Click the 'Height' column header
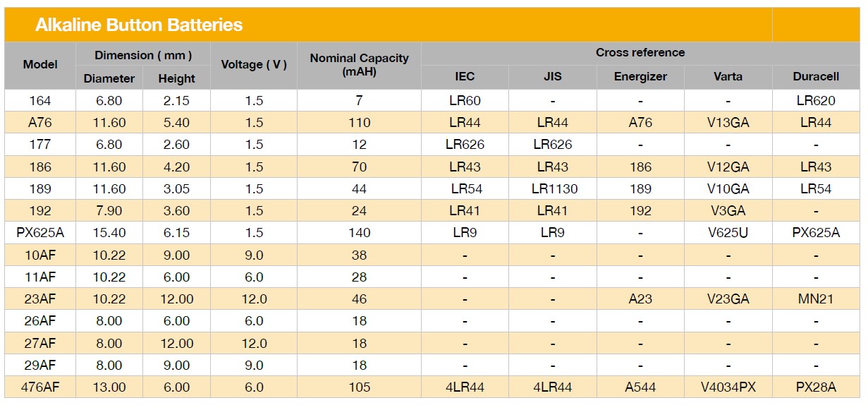The height and width of the screenshot is (410, 868). [176, 78]
